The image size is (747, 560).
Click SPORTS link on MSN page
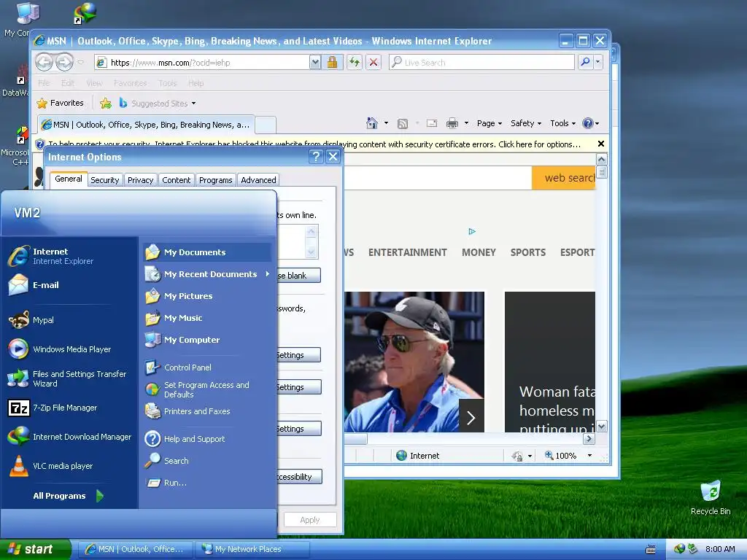(x=528, y=252)
